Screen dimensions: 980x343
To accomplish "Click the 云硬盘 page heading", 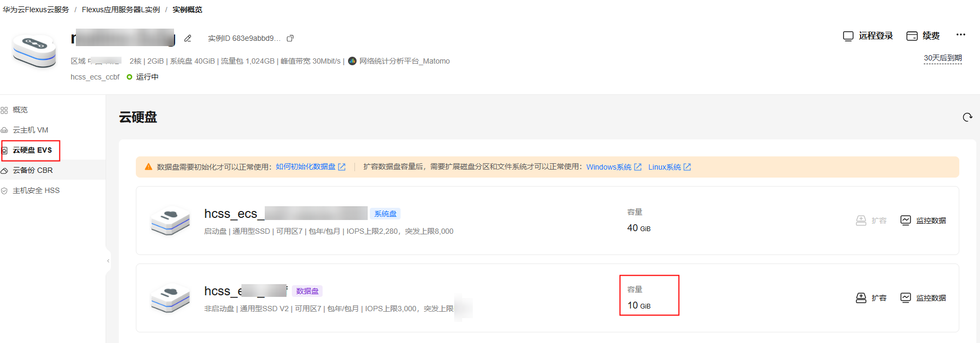I will click(x=138, y=117).
